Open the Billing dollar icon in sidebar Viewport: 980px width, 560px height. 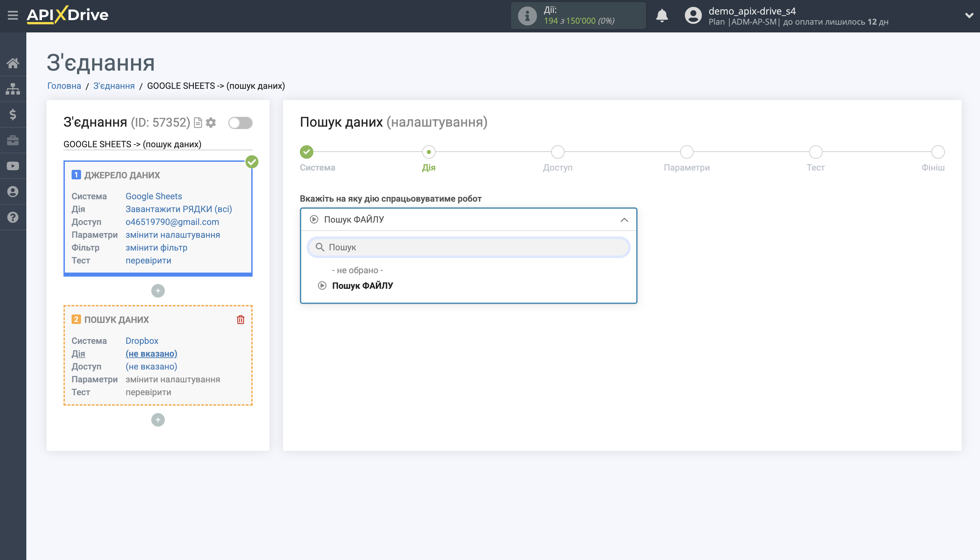click(13, 114)
